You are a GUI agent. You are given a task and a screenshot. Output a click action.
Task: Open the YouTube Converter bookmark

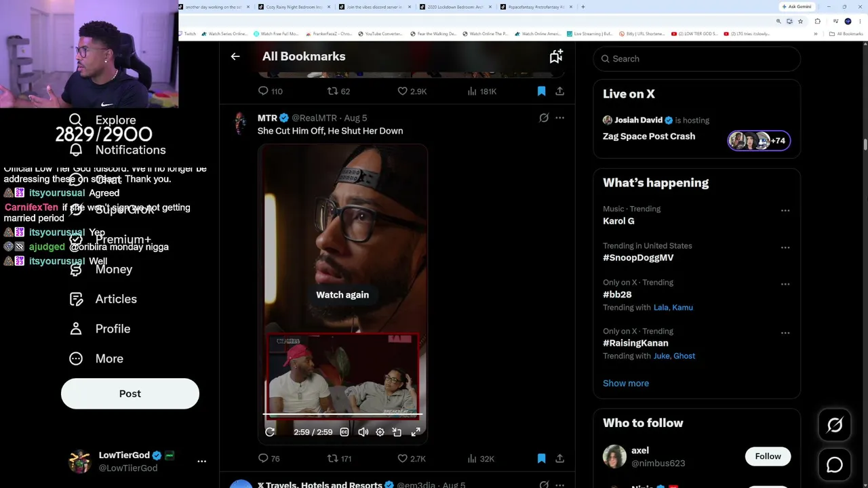pos(380,34)
